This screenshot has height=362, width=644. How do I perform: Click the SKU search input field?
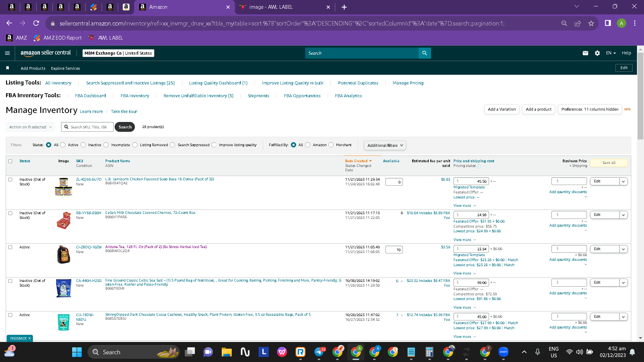click(x=88, y=127)
